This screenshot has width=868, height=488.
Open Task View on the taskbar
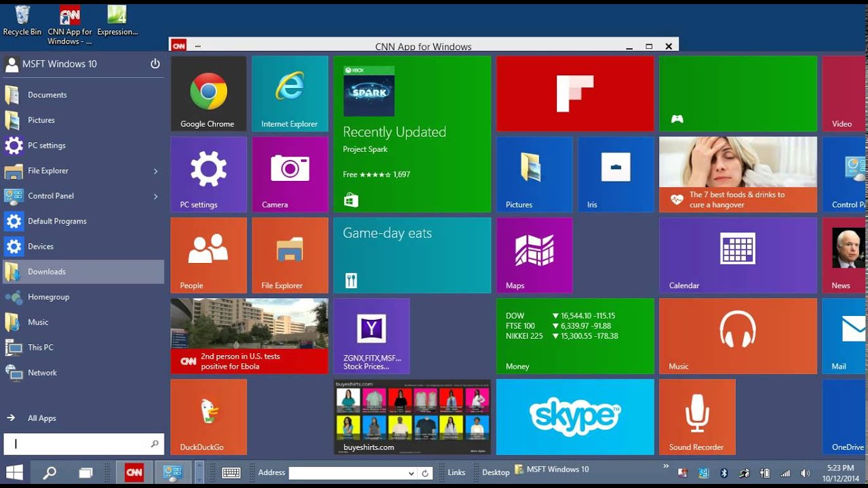pos(85,473)
